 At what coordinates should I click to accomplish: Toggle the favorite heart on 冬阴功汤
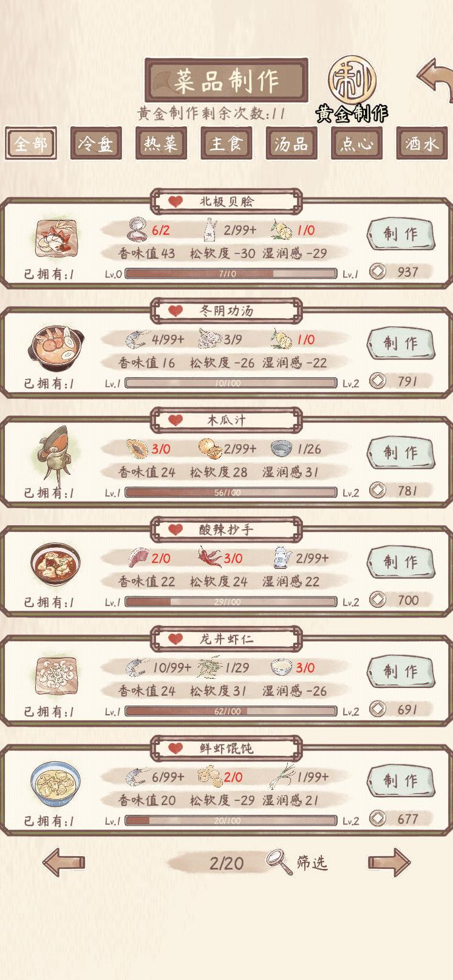pyautogui.click(x=175, y=311)
